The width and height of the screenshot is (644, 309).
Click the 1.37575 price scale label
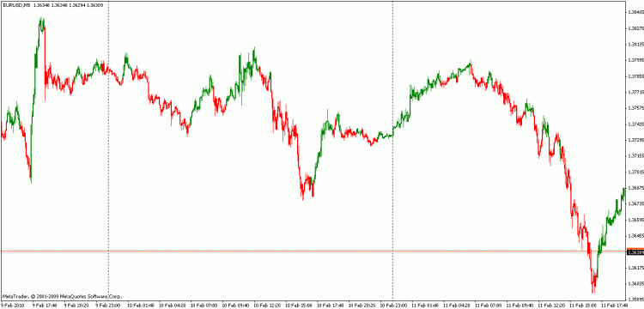(635, 108)
